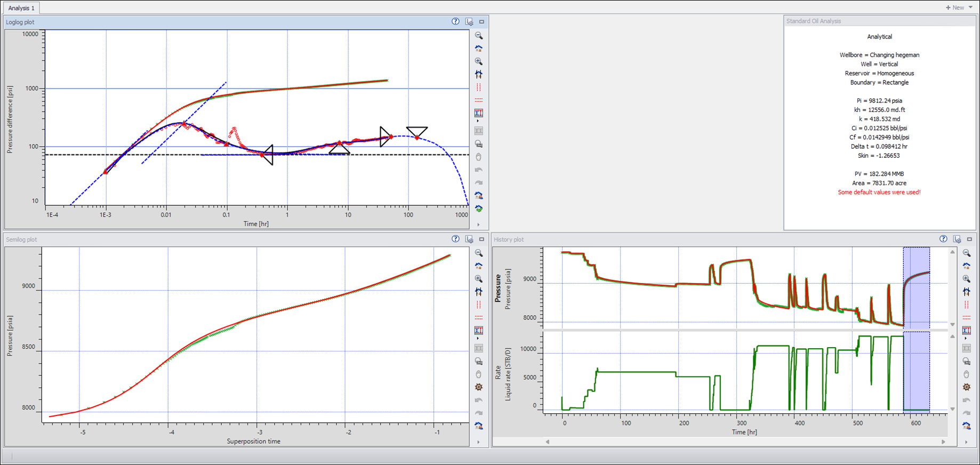Toggle the History plot show-scales icon
The height and width of the screenshot is (465, 980).
[x=967, y=330]
